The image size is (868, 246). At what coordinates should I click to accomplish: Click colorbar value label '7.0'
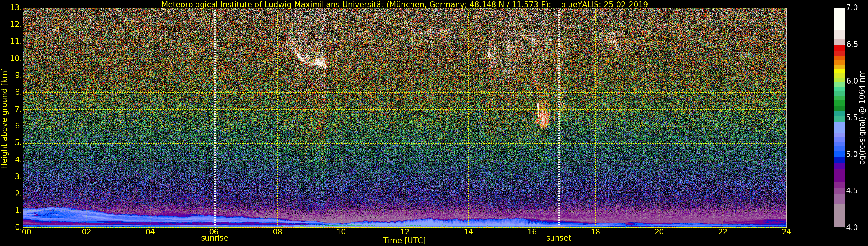852,8
